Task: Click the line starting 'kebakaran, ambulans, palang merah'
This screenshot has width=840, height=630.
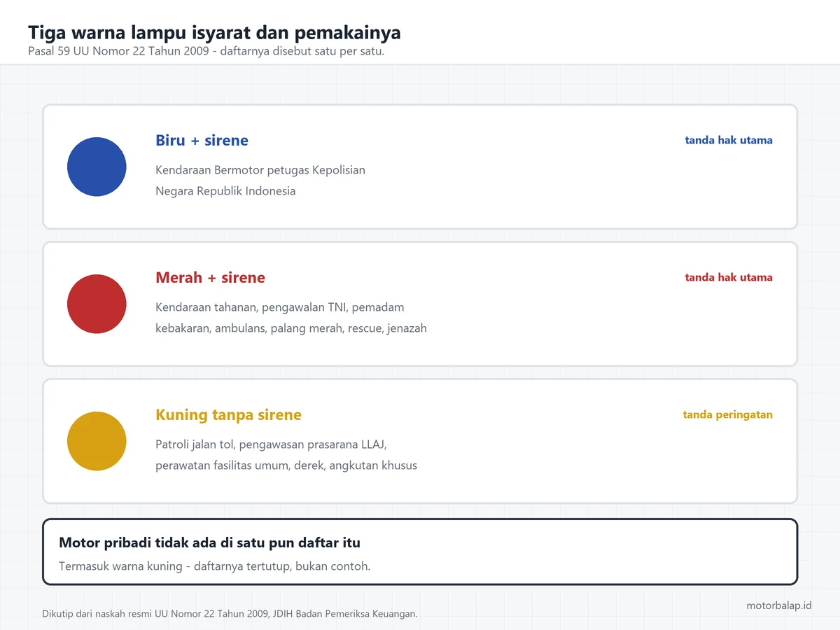Action: pos(291,328)
